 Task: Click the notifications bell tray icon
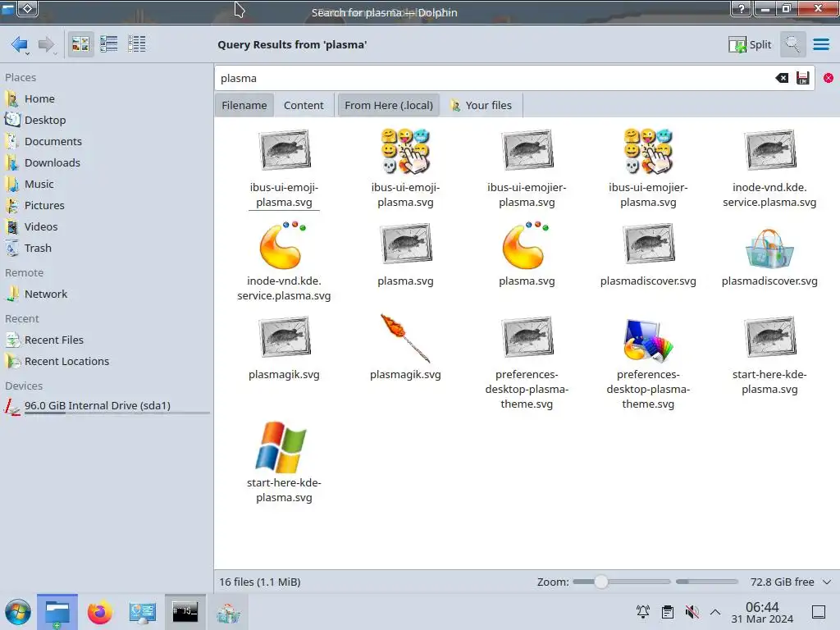point(643,612)
